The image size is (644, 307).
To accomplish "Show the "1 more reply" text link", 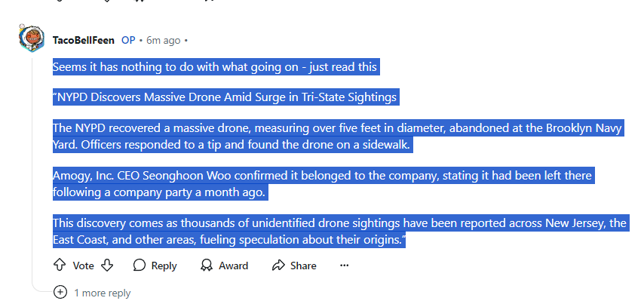I will point(102,293).
